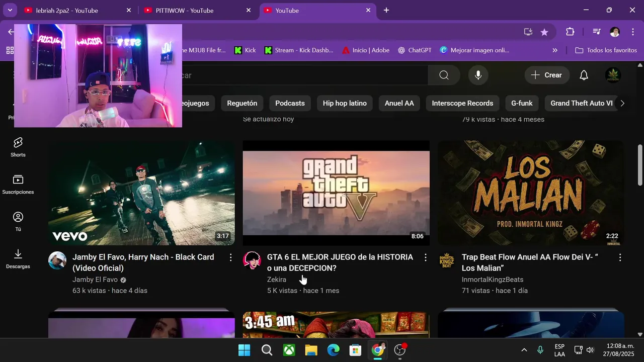
Task: Open the 3:45 am video thumbnail
Action: click(x=336, y=325)
